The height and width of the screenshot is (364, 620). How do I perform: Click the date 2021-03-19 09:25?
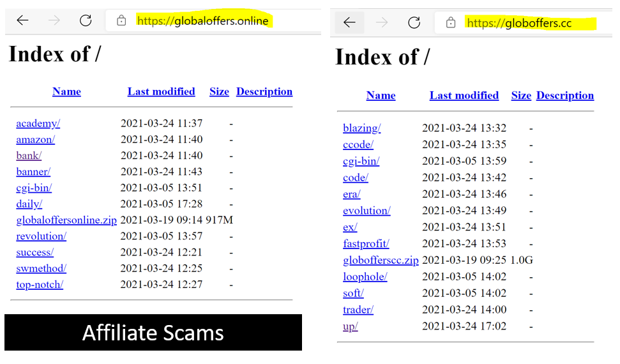click(x=464, y=261)
